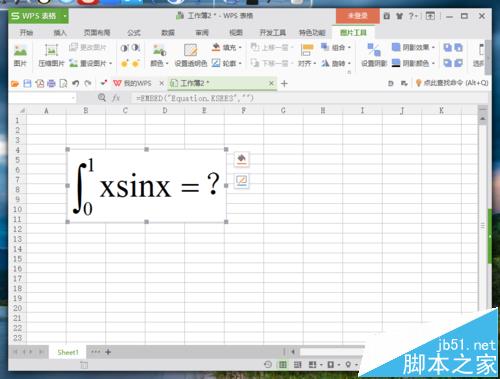The height and width of the screenshot is (379, 500).
Task: Open the 公式 Formulas tab
Action: coord(134,32)
